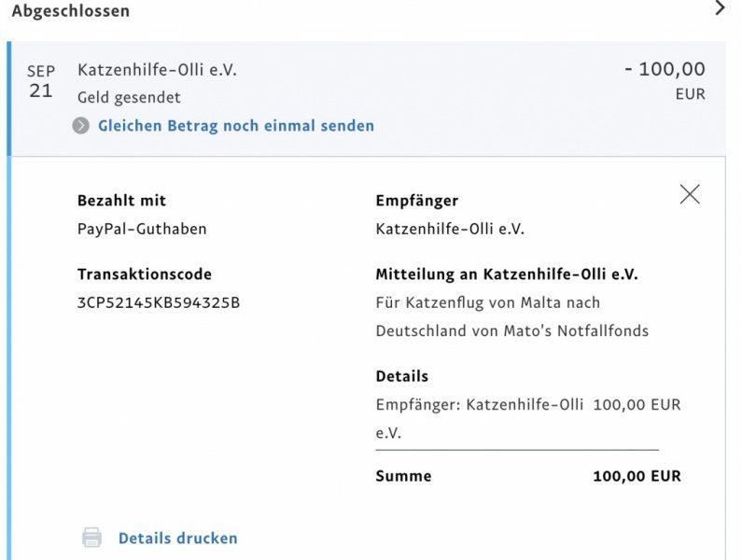This screenshot has width=742, height=560.
Task: Click the Geld gesendet status text
Action: [129, 97]
